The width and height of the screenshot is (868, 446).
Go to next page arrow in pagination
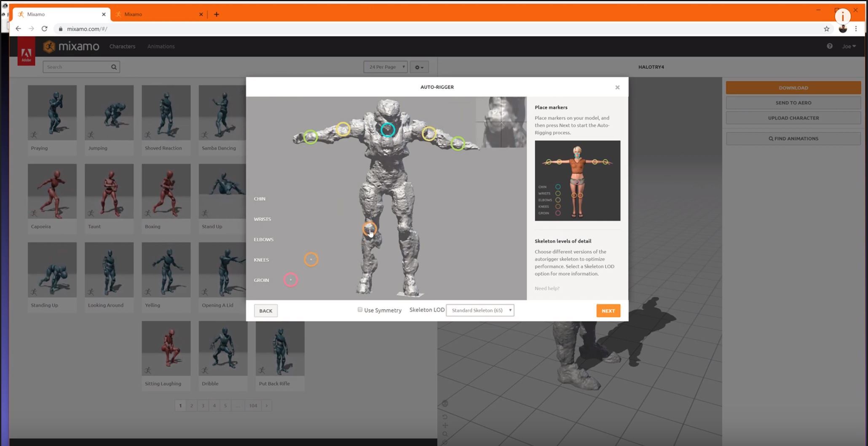266,406
